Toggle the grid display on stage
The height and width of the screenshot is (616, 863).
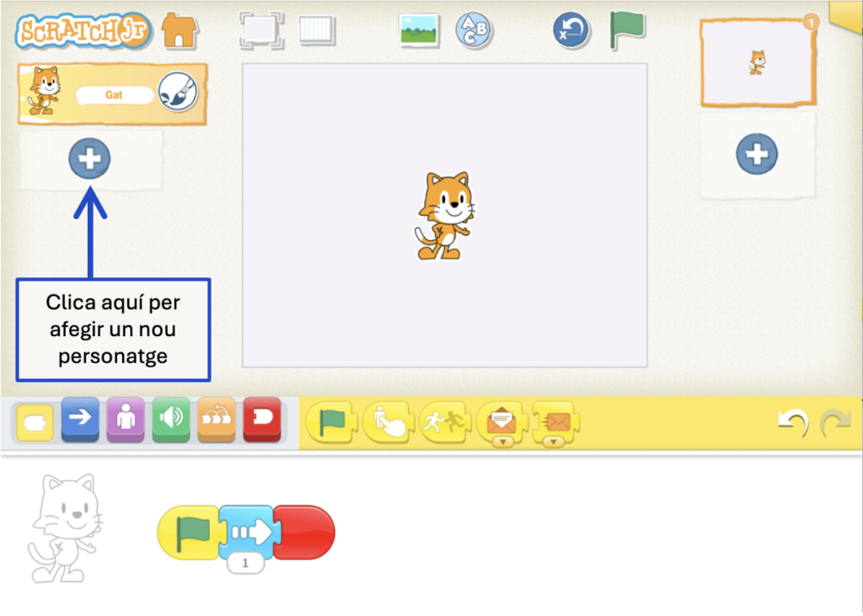[x=316, y=30]
